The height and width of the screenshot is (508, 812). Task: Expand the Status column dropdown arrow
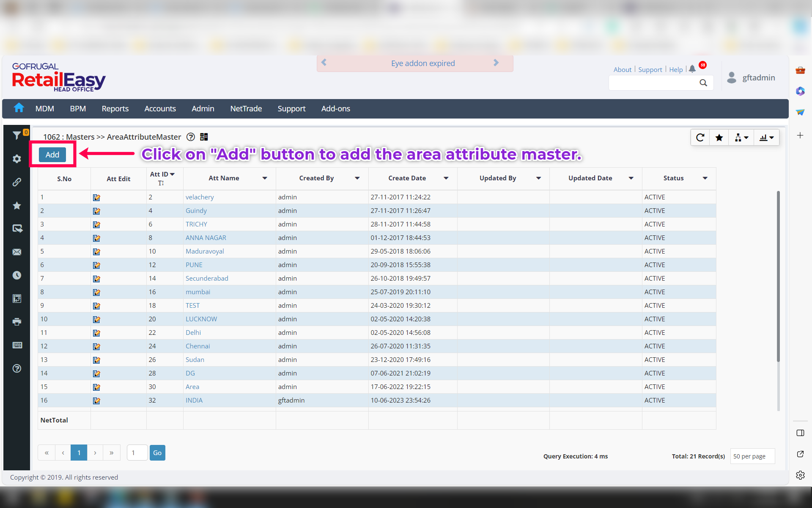pyautogui.click(x=705, y=178)
